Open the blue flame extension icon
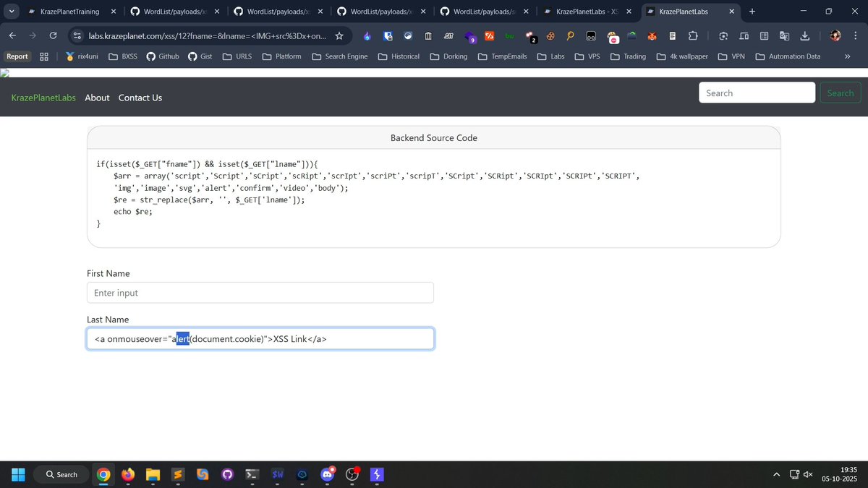This screenshot has width=868, height=488. click(x=367, y=36)
